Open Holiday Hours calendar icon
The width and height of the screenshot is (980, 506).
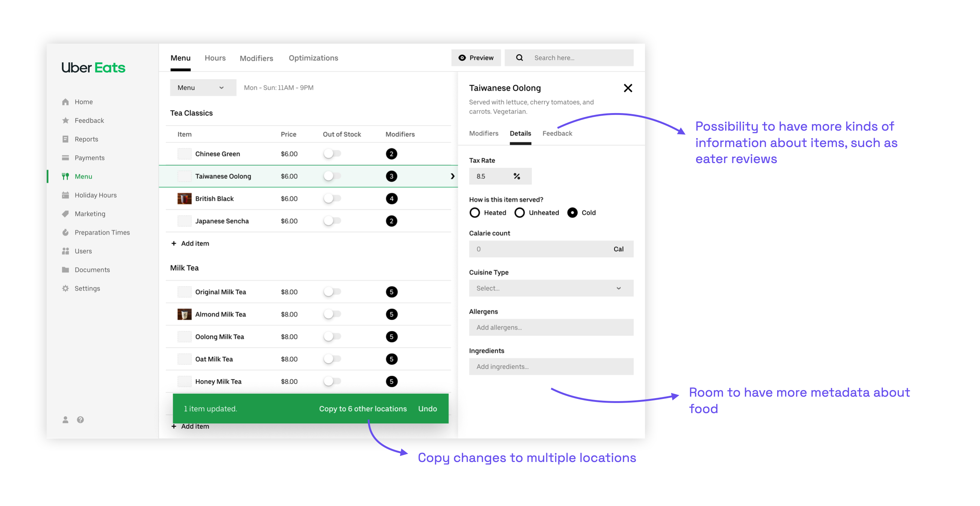pyautogui.click(x=65, y=195)
